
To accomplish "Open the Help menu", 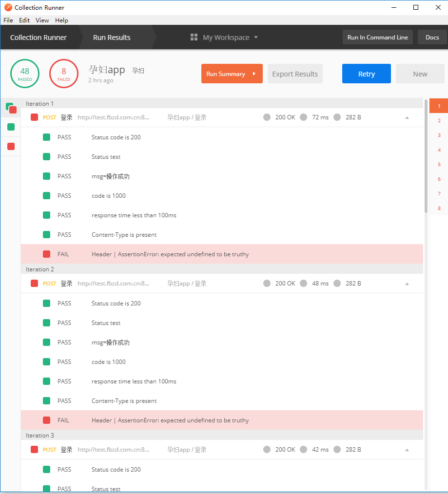I will (61, 20).
